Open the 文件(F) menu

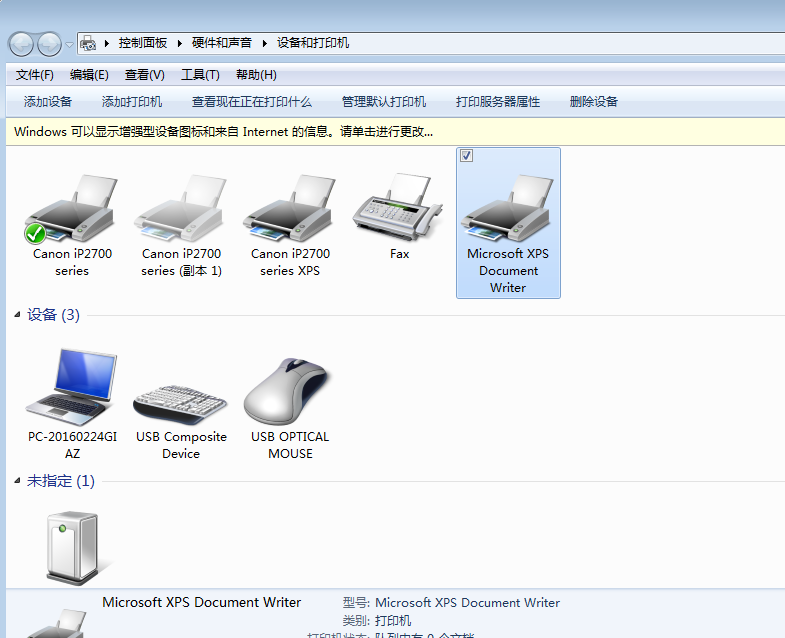[35, 75]
